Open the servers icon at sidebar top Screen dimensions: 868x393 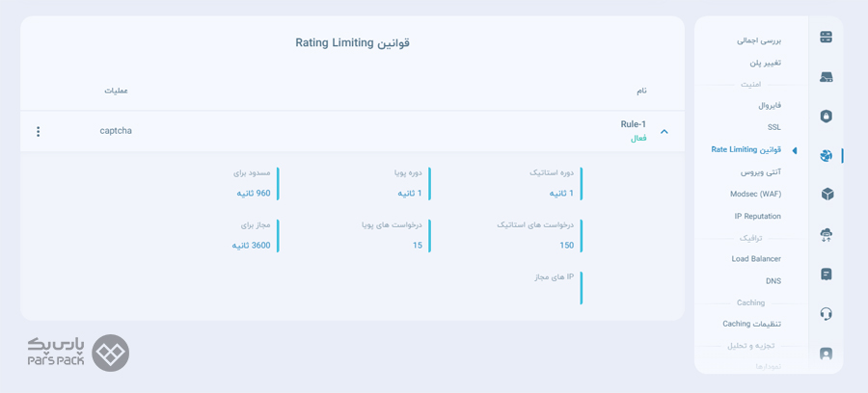pyautogui.click(x=826, y=38)
